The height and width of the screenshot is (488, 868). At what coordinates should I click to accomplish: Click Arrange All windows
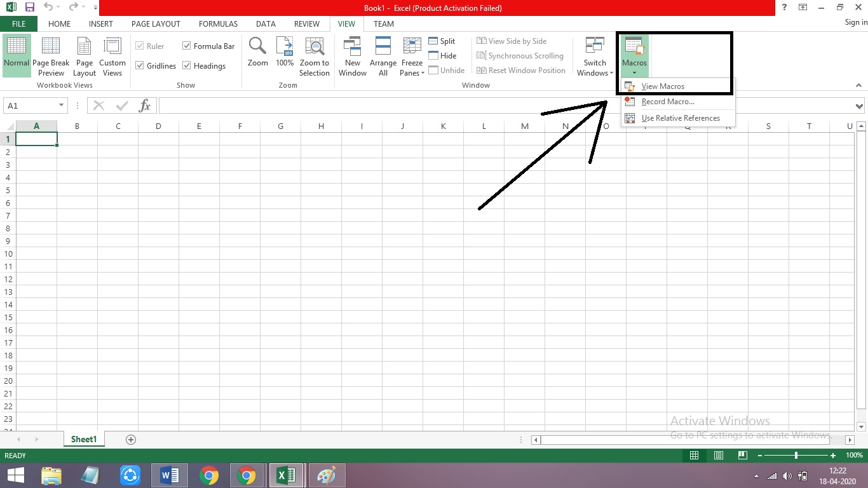[x=383, y=56]
